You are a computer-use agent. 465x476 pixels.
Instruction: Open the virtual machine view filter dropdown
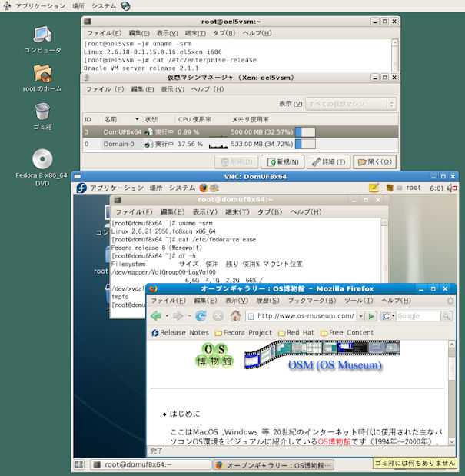350,104
